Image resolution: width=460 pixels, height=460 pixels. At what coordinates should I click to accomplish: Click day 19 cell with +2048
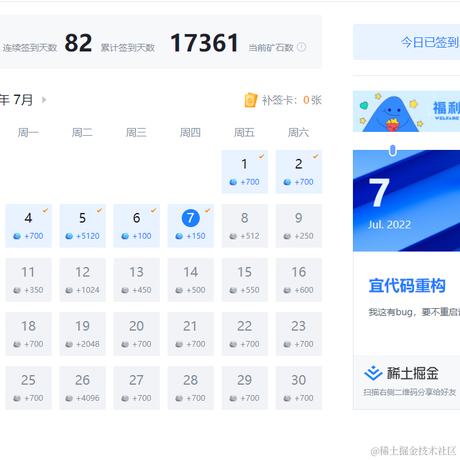(83, 334)
